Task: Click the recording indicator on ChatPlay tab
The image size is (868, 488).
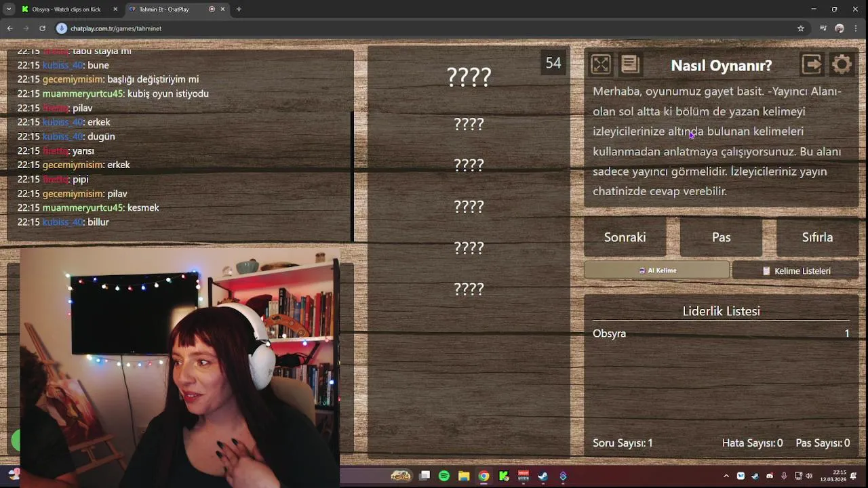Action: (x=212, y=9)
